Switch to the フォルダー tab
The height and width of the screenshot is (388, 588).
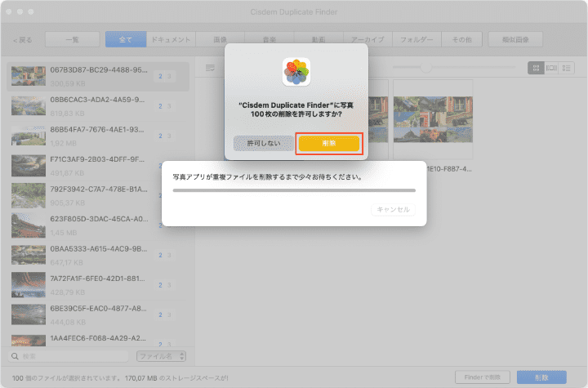[416, 39]
